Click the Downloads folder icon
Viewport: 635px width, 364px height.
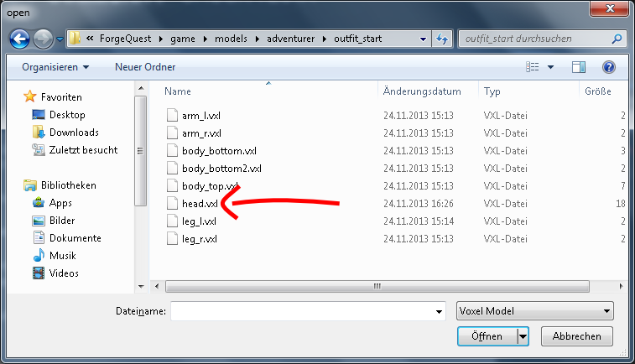38,133
